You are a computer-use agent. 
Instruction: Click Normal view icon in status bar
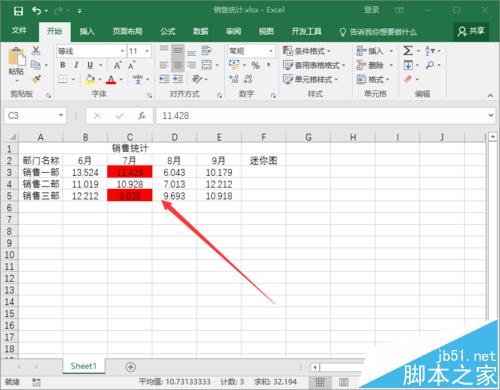320,382
